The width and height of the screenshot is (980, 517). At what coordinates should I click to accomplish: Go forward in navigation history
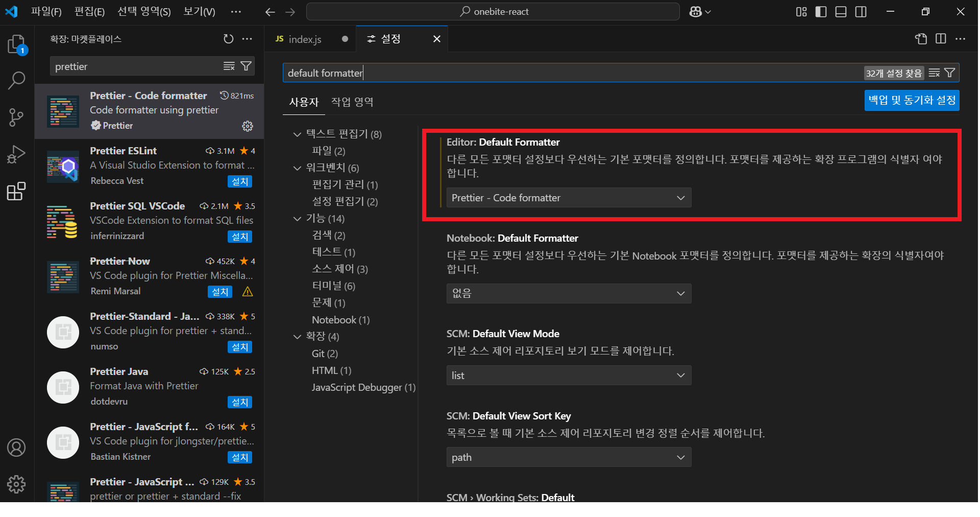click(x=290, y=12)
